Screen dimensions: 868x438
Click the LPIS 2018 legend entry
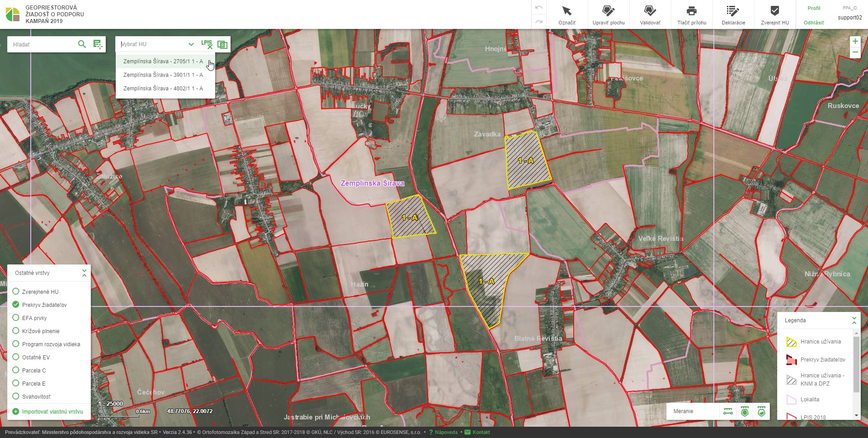point(813,417)
